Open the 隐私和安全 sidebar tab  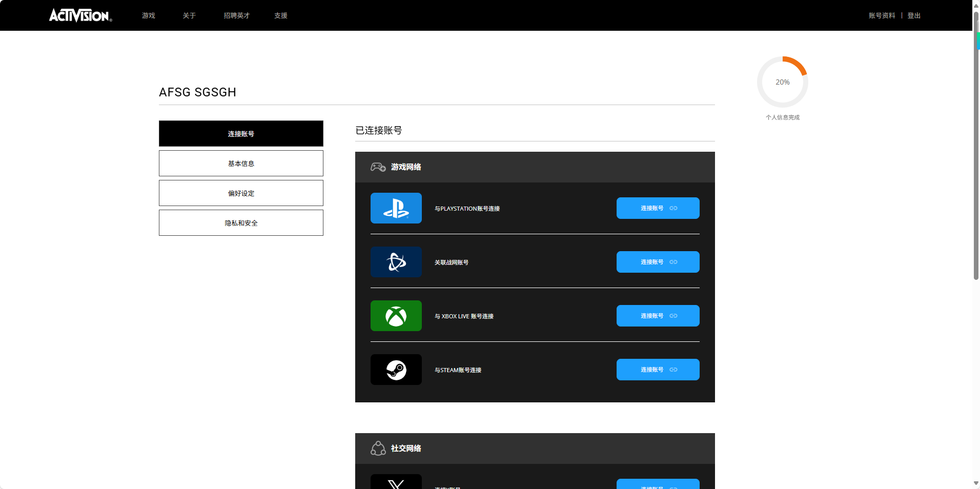click(x=241, y=223)
